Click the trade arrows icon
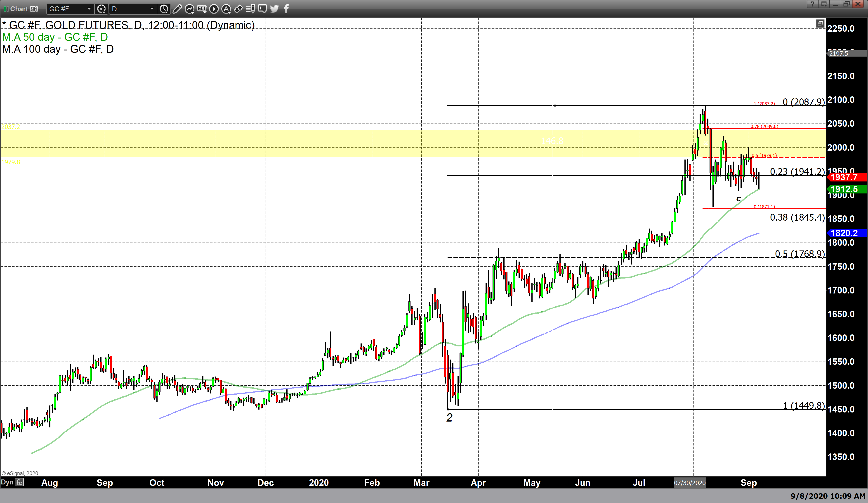This screenshot has height=503, width=868. tap(238, 9)
